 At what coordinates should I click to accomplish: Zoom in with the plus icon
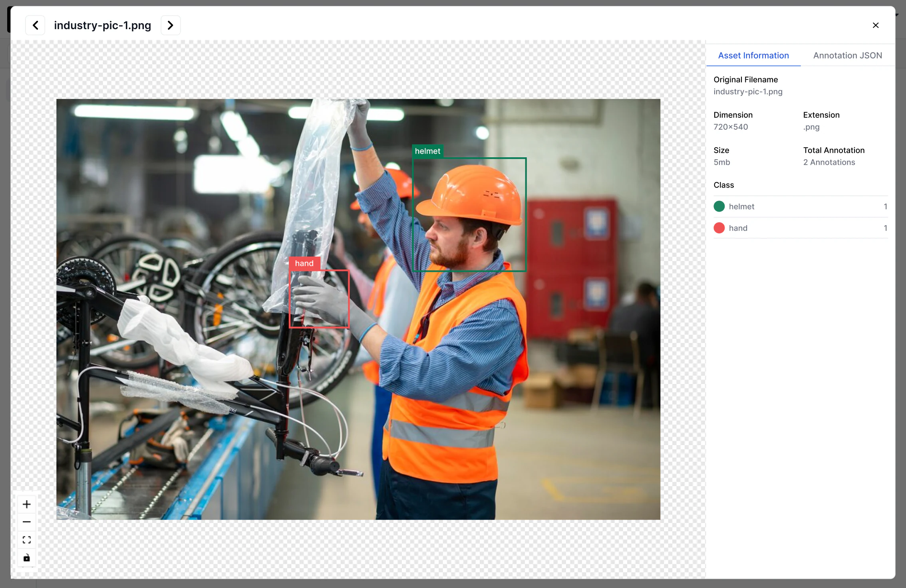point(27,504)
